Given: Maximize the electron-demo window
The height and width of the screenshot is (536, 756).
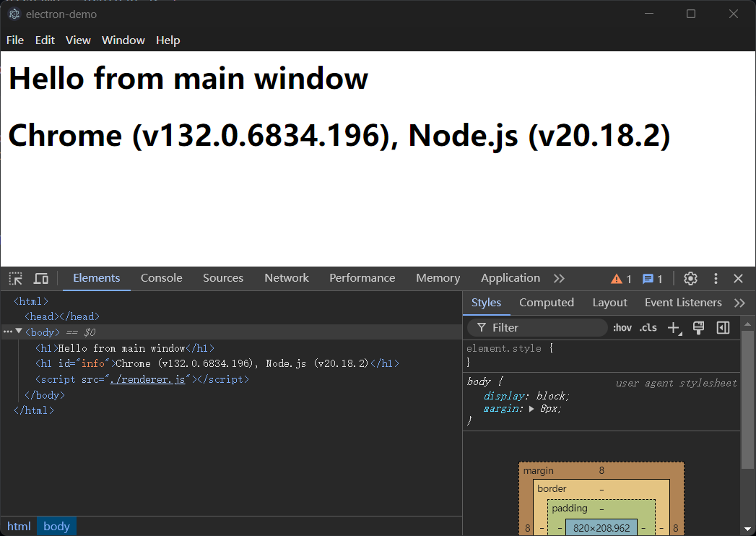Looking at the screenshot, I should pyautogui.click(x=691, y=14).
